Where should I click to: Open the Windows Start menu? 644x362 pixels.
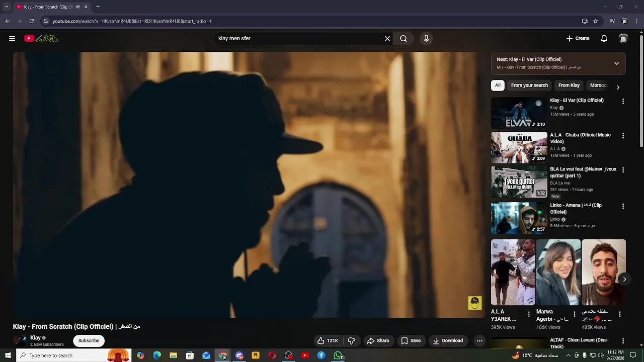tap(8, 355)
